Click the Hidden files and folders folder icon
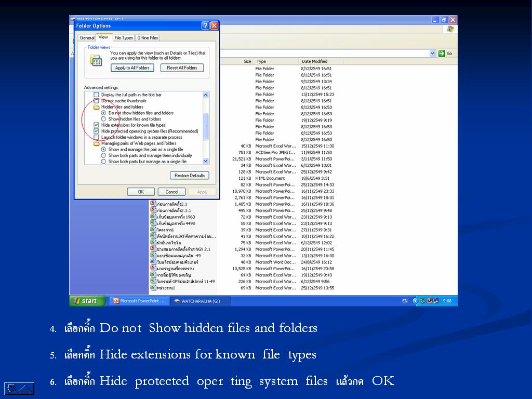This screenshot has height=399, width=532. tap(96, 107)
